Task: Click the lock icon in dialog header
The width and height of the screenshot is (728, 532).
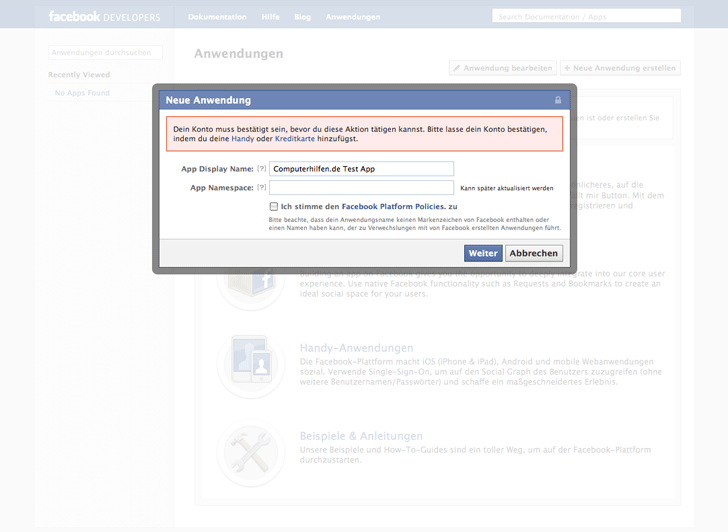Action: tap(558, 100)
